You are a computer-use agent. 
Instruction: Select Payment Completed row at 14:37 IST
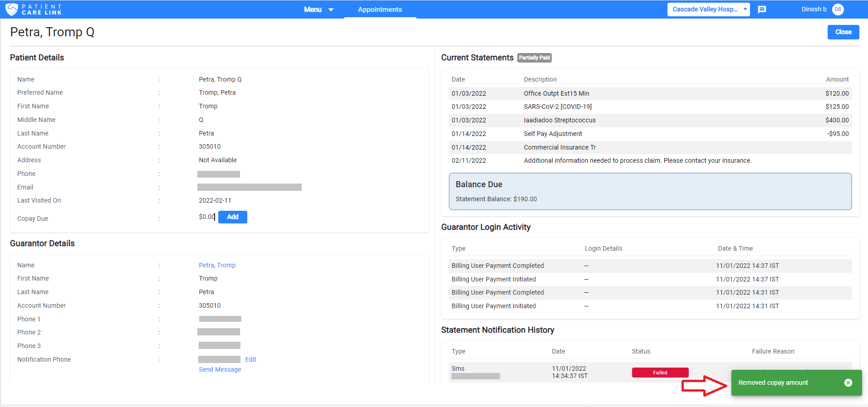[x=650, y=266]
